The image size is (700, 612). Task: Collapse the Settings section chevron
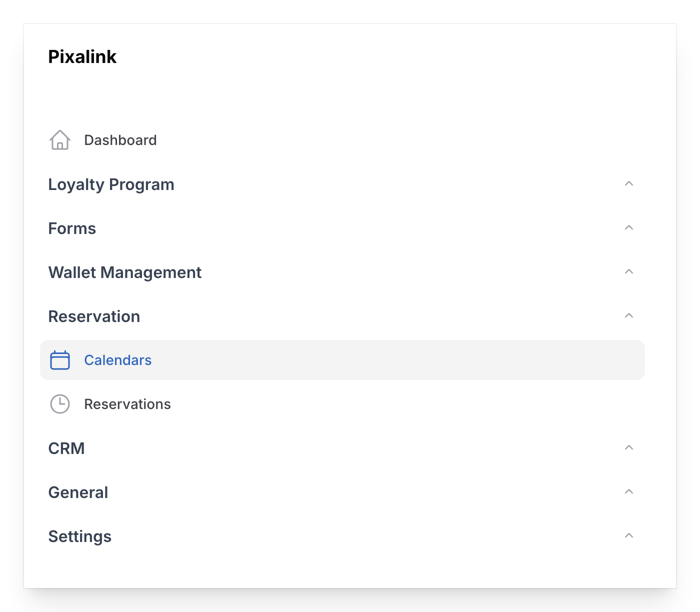(x=629, y=535)
